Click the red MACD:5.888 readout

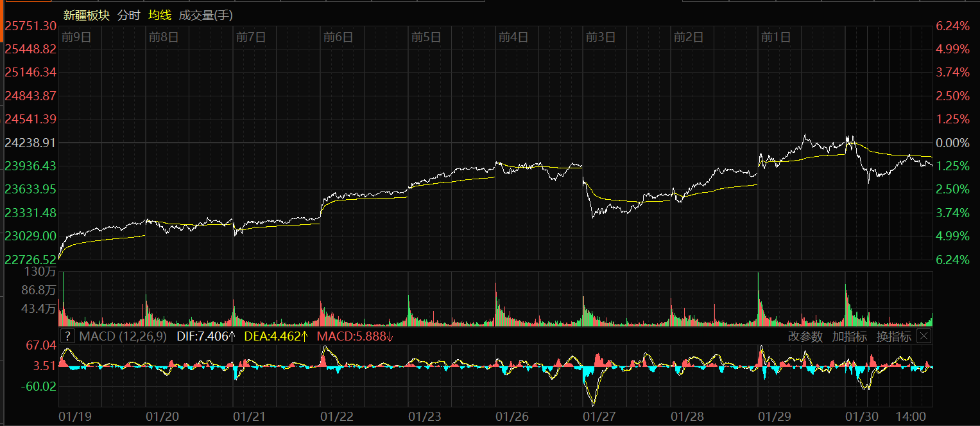(355, 336)
